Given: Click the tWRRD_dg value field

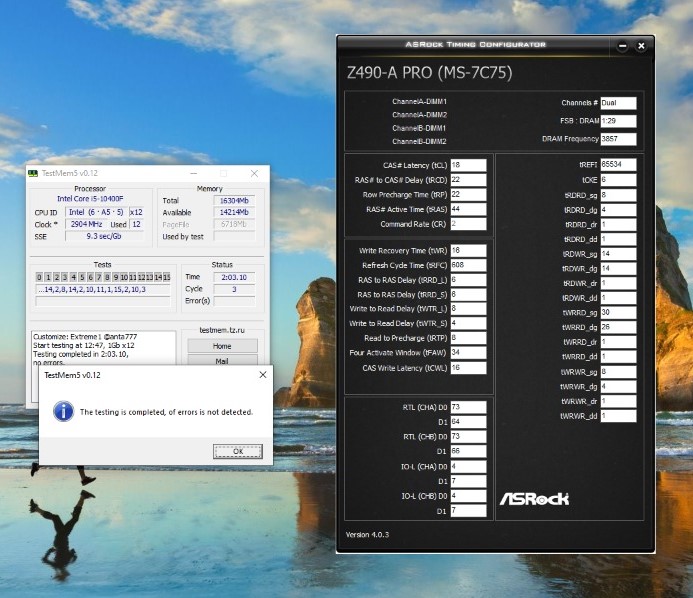Looking at the screenshot, I should click(618, 327).
